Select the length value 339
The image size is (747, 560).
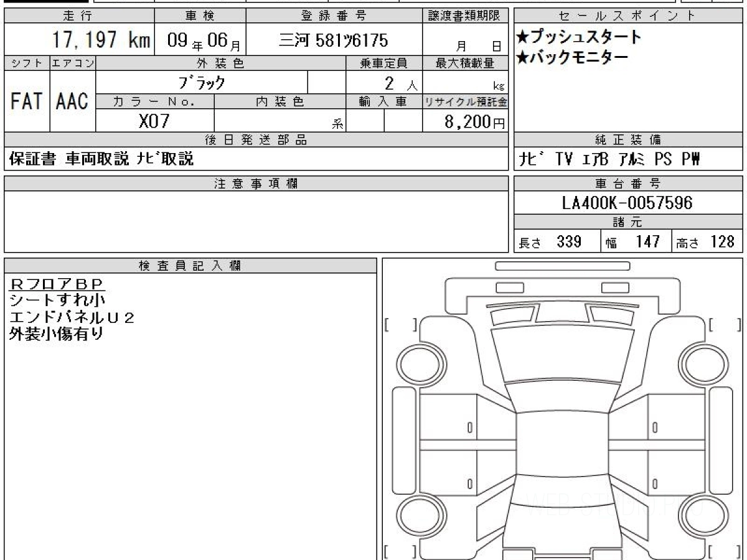point(569,241)
